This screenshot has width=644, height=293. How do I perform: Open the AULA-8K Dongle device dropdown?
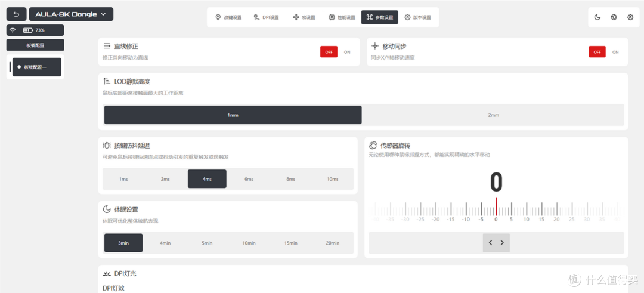pyautogui.click(x=71, y=14)
